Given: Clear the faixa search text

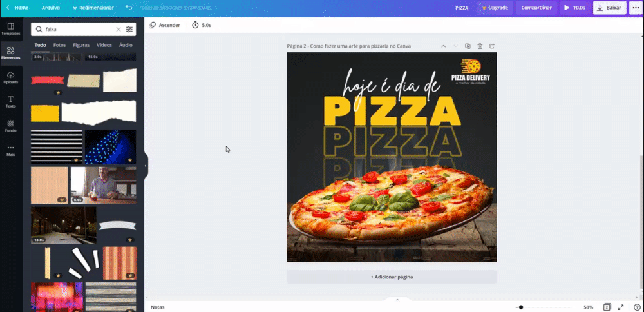Looking at the screenshot, I should coord(118,29).
